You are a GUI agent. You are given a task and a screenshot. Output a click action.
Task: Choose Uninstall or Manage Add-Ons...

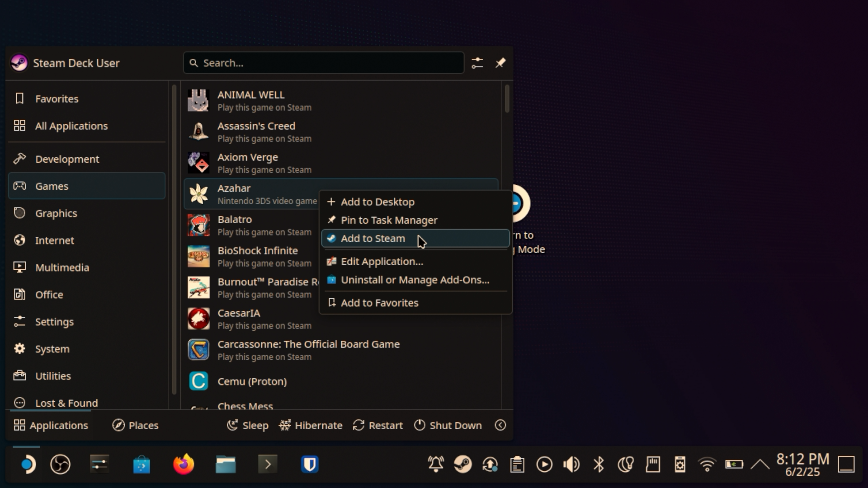pos(415,280)
